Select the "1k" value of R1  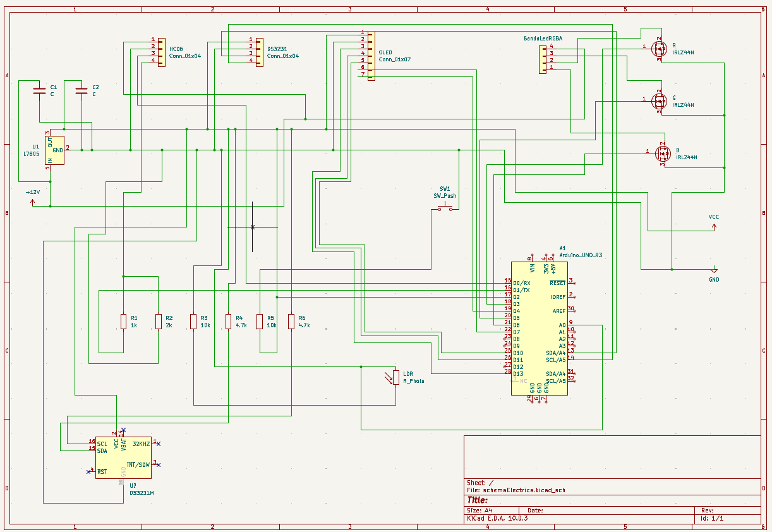[x=134, y=325]
